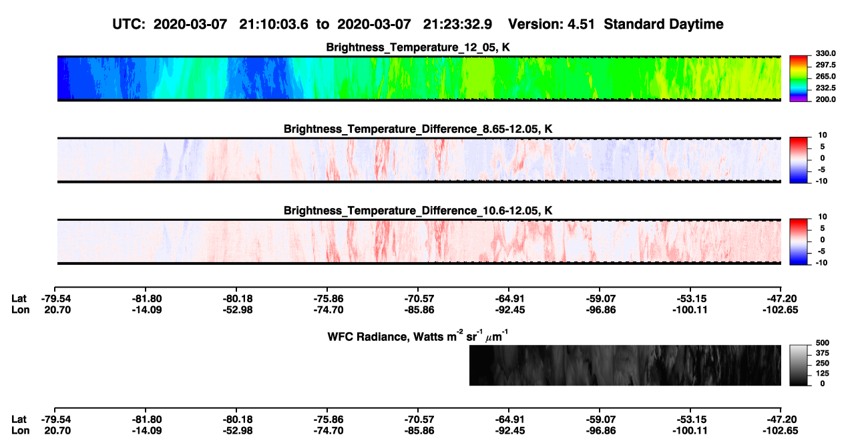Click longitude '-100.11' on the lower axis
868x445 pixels.
[689, 430]
